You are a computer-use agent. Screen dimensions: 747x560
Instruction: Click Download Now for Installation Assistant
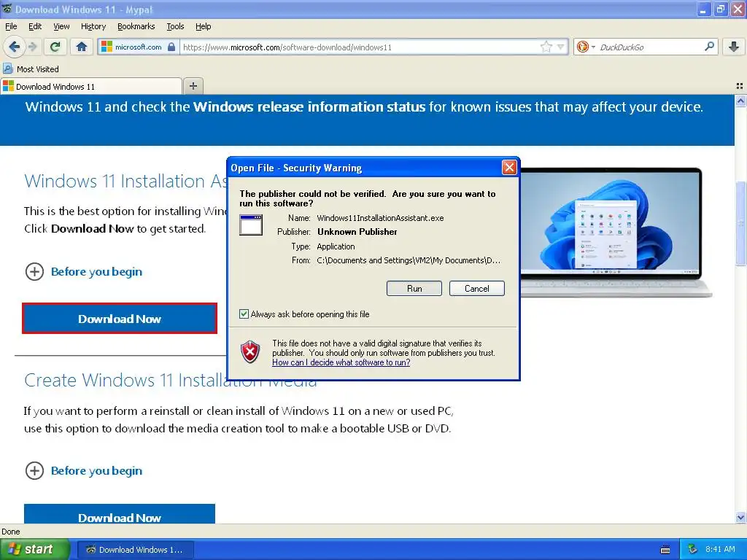click(x=120, y=319)
